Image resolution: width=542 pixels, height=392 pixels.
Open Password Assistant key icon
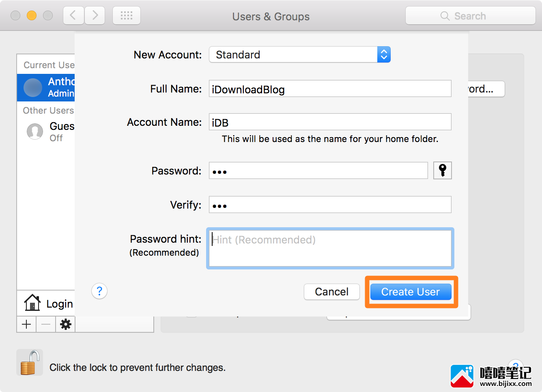[443, 170]
